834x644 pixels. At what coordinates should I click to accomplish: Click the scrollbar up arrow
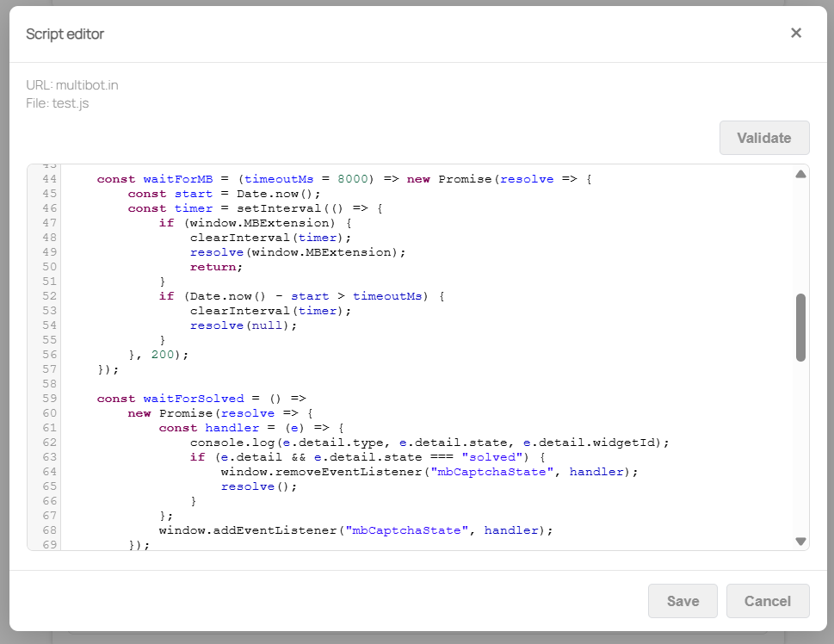800,174
